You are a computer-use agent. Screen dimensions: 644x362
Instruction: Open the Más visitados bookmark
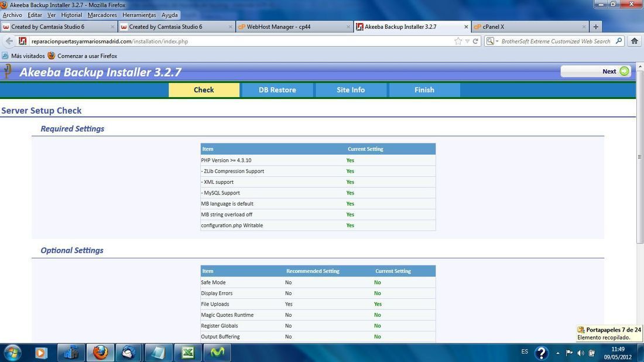tap(23, 56)
